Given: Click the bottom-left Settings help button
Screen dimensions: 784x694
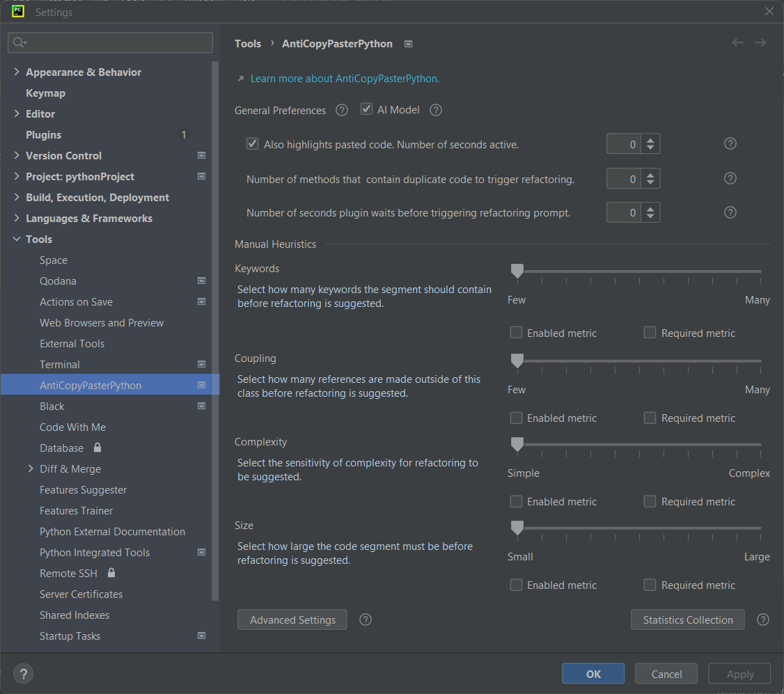Looking at the screenshot, I should point(23,674).
